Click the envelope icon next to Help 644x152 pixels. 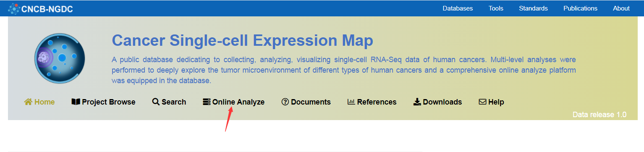click(x=482, y=102)
